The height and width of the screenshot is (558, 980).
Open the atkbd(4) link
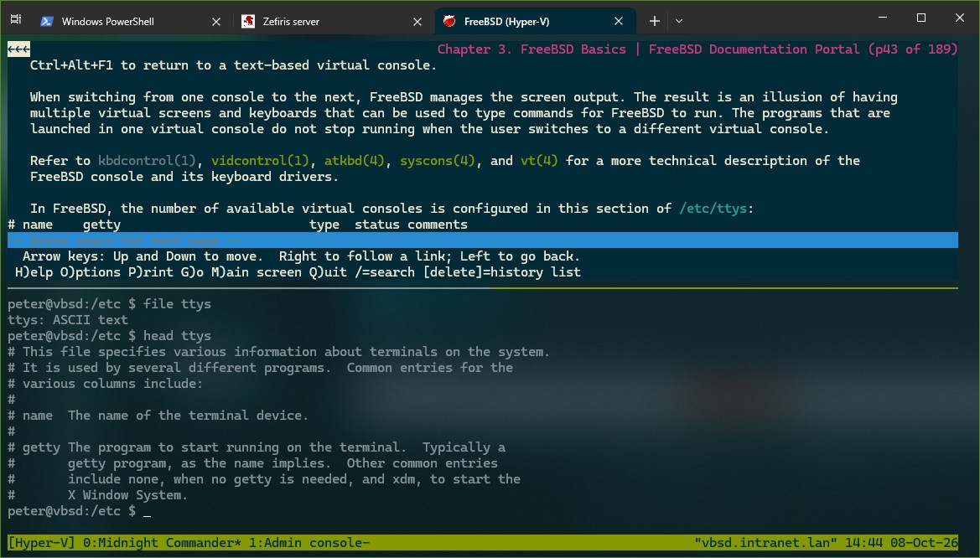pyautogui.click(x=355, y=161)
